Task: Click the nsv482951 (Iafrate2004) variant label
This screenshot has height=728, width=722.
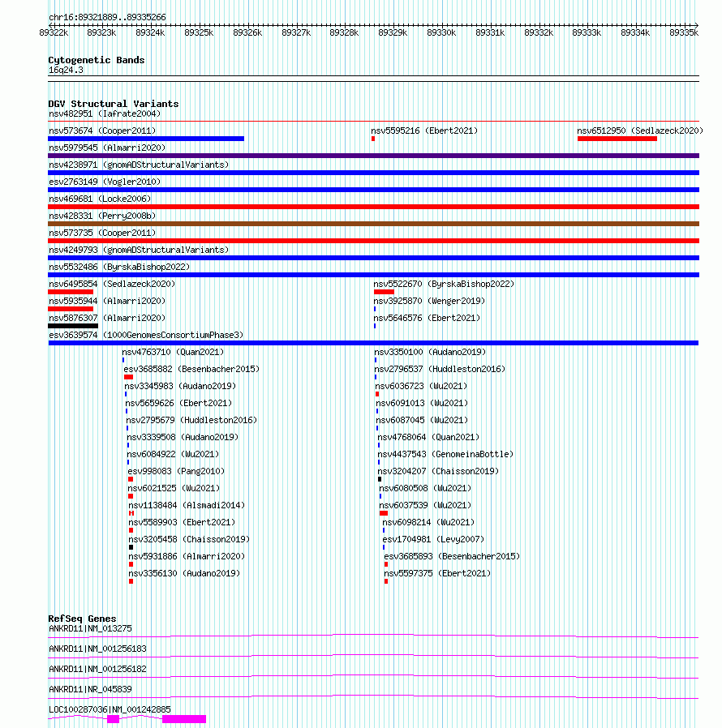Action: pyautogui.click(x=105, y=113)
